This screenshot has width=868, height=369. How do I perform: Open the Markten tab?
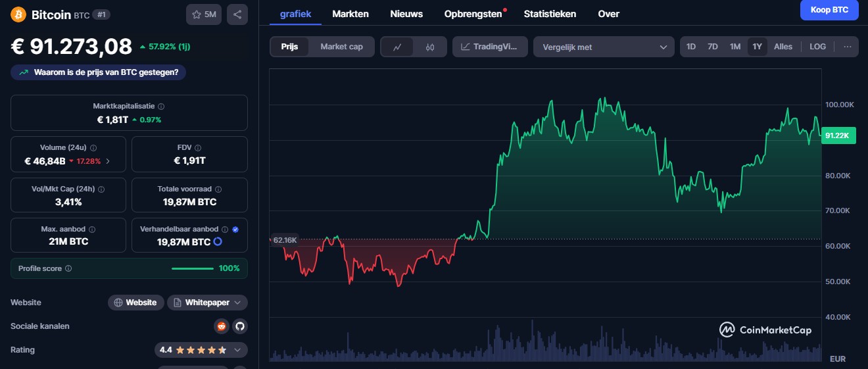pos(350,14)
